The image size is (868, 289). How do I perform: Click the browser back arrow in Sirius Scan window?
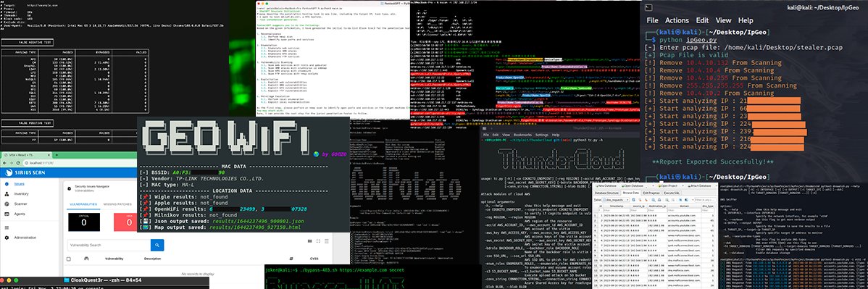pyautogui.click(x=4, y=163)
